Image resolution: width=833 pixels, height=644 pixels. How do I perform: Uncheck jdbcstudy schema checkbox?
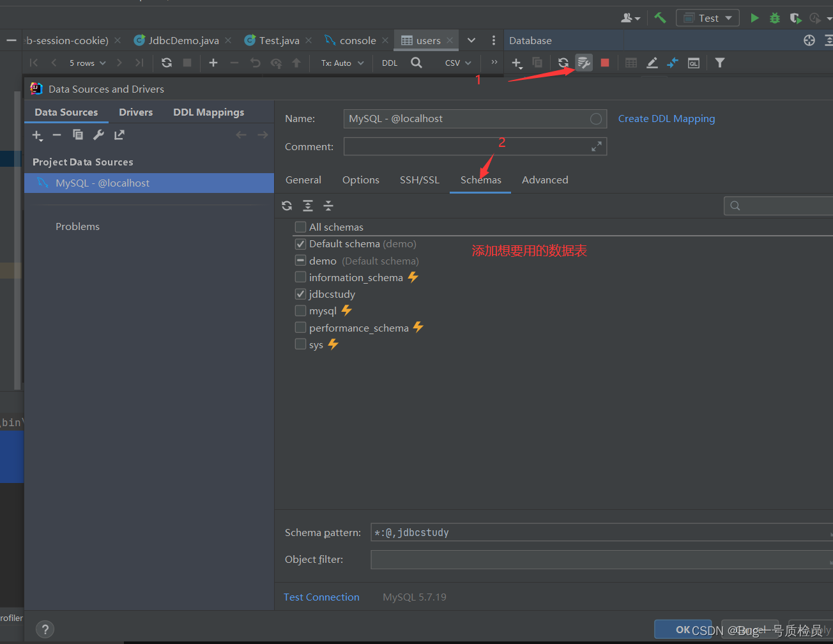tap(300, 294)
